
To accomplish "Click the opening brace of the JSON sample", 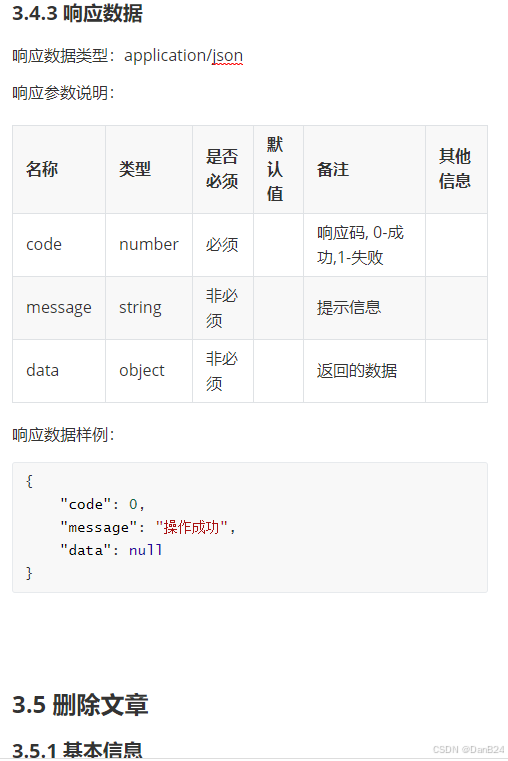I will coord(29,481).
